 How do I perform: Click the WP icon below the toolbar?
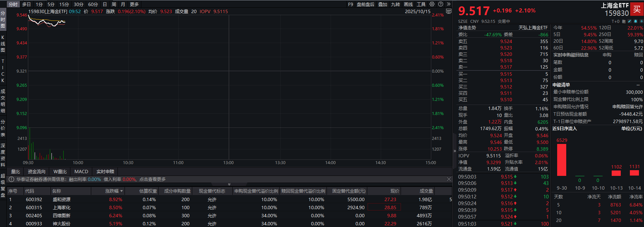click(448, 11)
